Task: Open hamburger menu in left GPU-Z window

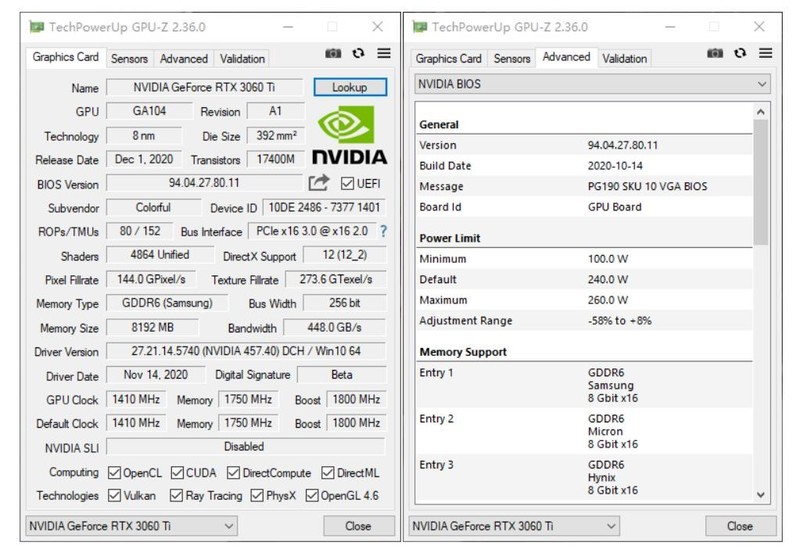Action: (384, 53)
